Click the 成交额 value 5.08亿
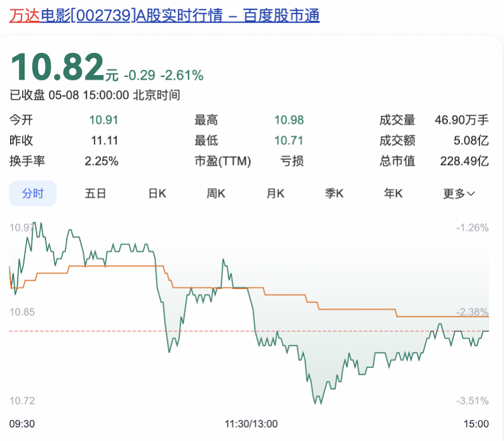This screenshot has width=504, height=441. (x=471, y=140)
